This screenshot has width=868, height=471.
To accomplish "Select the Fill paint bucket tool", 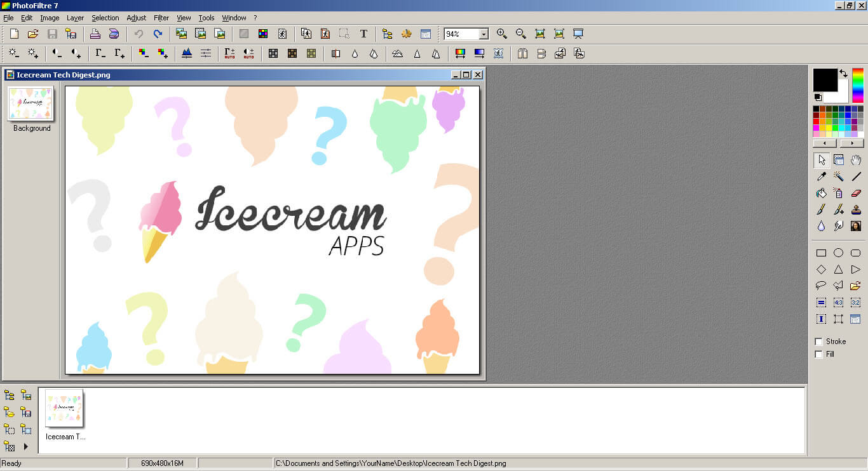I will click(821, 193).
